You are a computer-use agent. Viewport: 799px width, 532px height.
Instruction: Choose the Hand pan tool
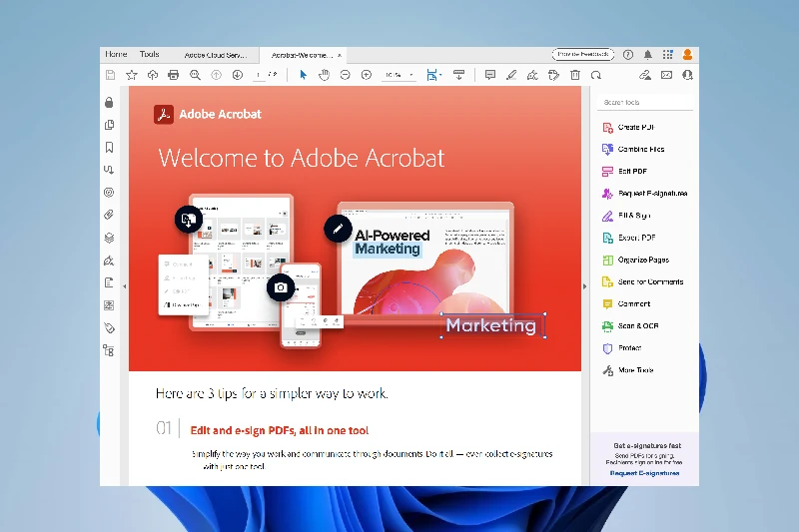(x=324, y=75)
